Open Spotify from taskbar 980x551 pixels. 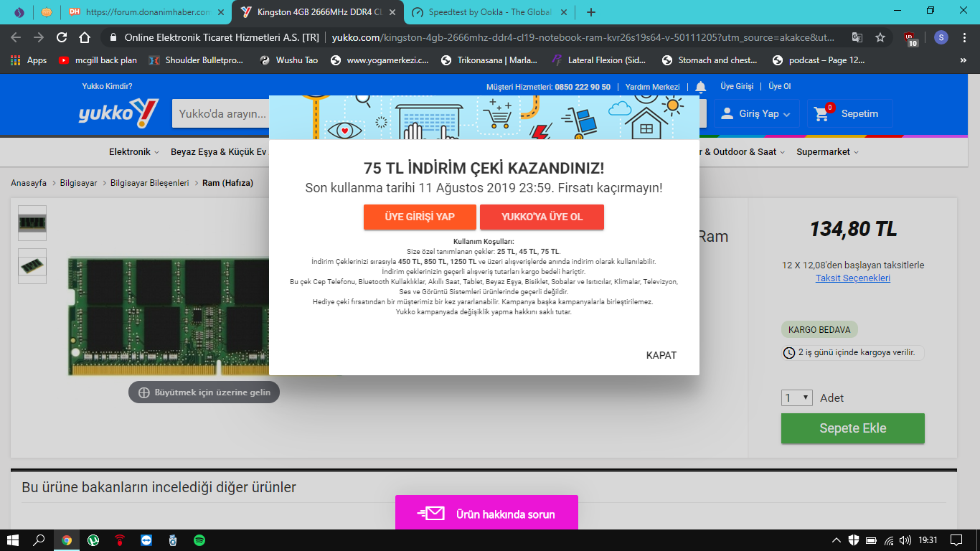coord(199,540)
